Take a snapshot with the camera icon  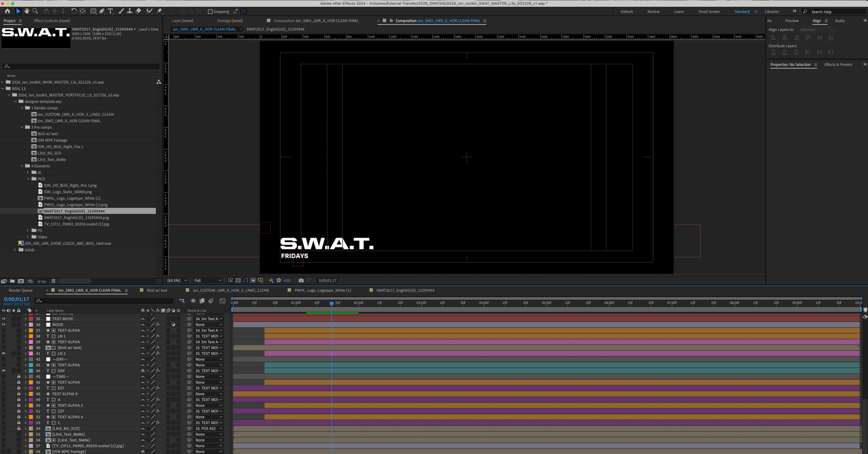[301, 280]
